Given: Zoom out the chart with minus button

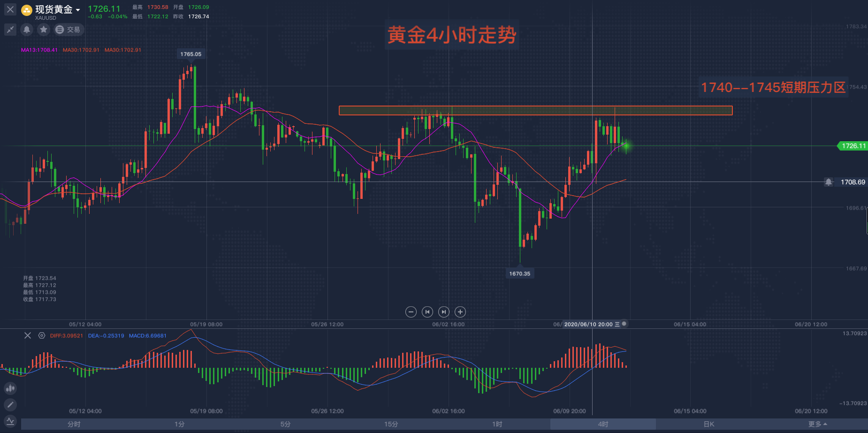Looking at the screenshot, I should click(x=411, y=312).
